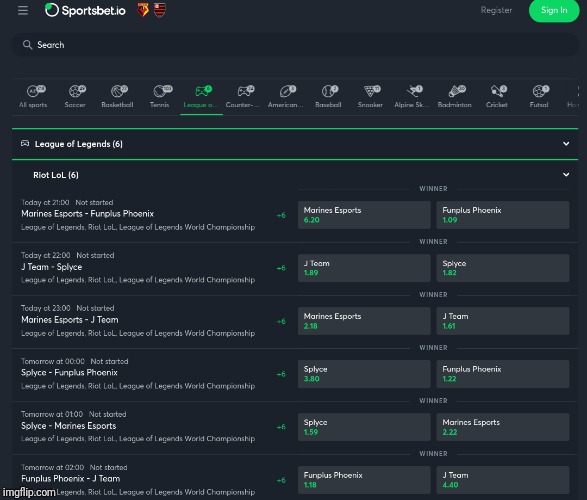Bet on Funplus Phoenix at 1.18
Viewport: 587px width, 500px height.
(x=364, y=480)
